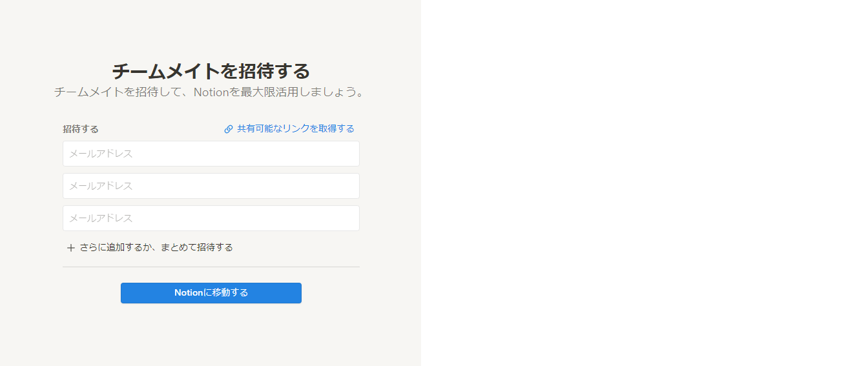868x366 pixels.
Task: Click the blue Notionに移動する button
Action: [211, 293]
